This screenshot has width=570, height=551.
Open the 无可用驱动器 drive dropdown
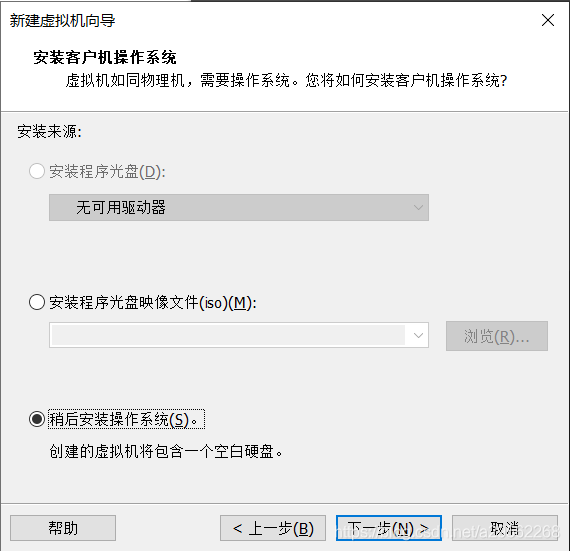pos(239,208)
